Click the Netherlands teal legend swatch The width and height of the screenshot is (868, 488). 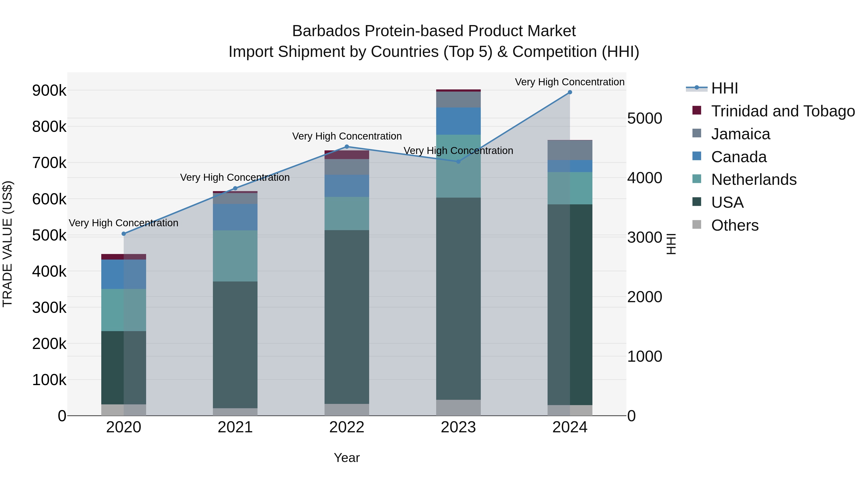697,179
